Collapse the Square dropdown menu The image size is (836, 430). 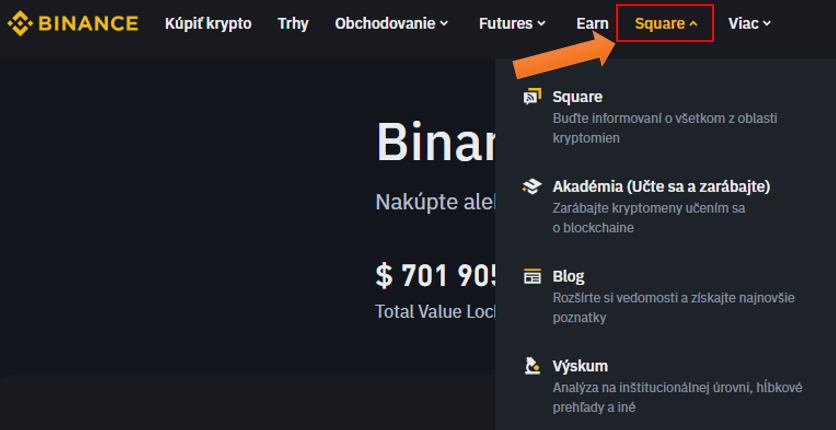click(665, 23)
